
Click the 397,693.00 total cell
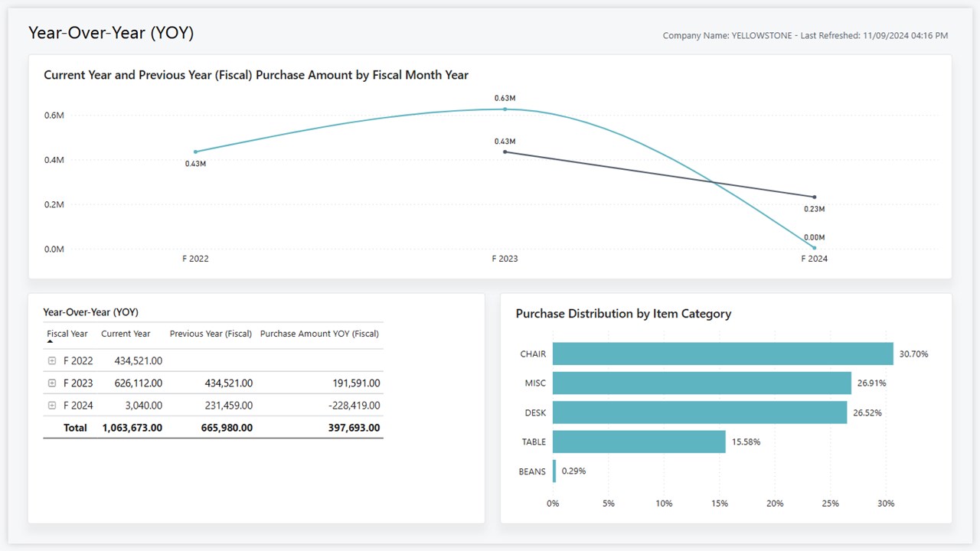[x=354, y=428]
